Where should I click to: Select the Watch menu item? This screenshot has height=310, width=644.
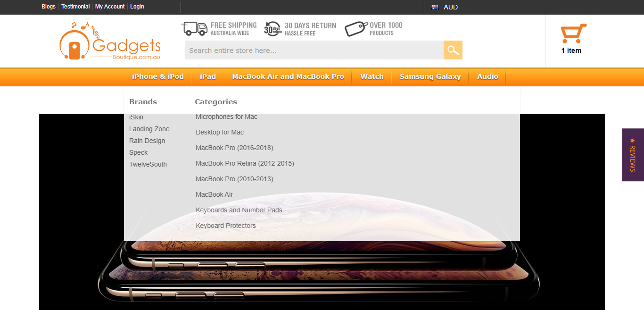tap(372, 76)
